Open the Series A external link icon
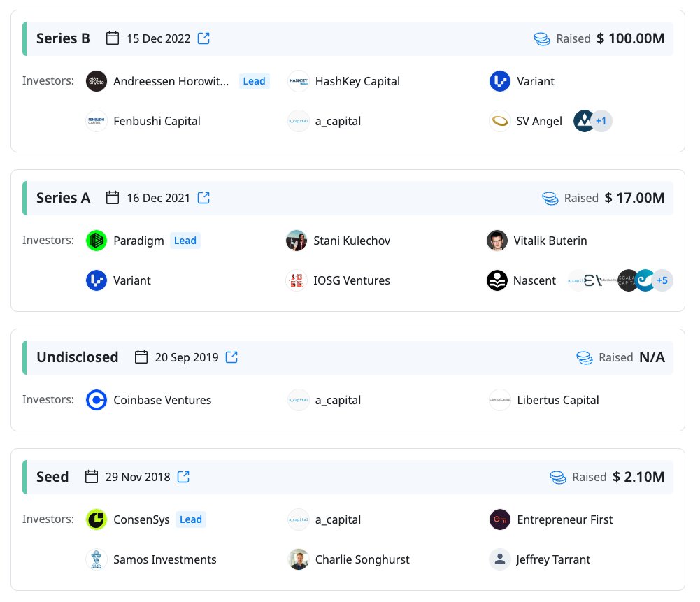This screenshot has height=602, width=700. [203, 198]
